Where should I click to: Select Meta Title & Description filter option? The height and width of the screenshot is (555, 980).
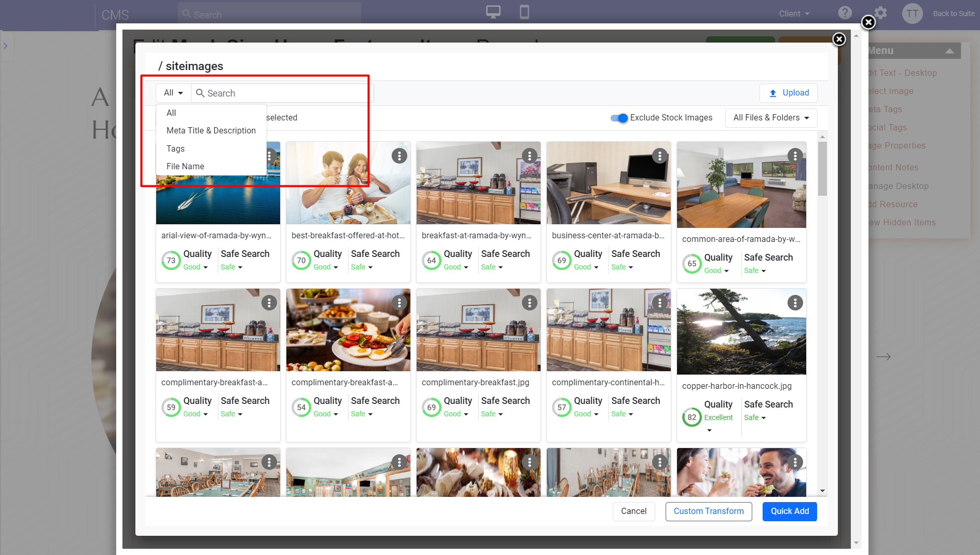pyautogui.click(x=211, y=131)
